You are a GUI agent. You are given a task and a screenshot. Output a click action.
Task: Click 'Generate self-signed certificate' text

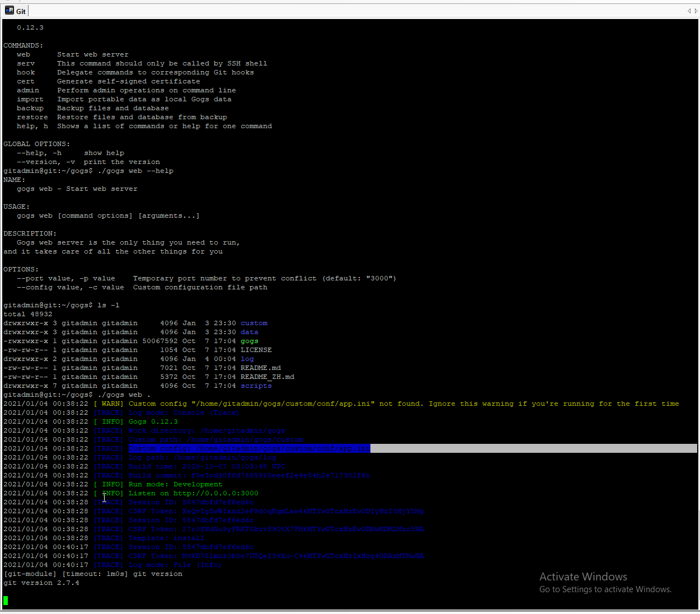tap(129, 81)
